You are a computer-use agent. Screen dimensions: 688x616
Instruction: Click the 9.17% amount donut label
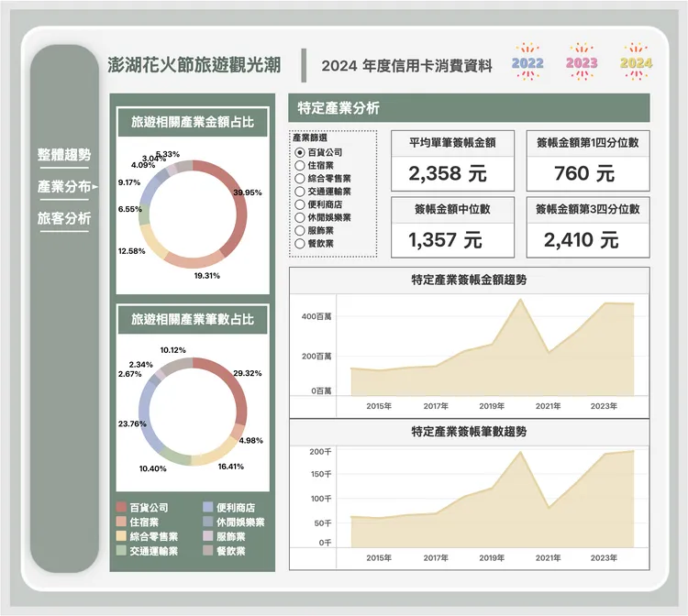point(129,182)
